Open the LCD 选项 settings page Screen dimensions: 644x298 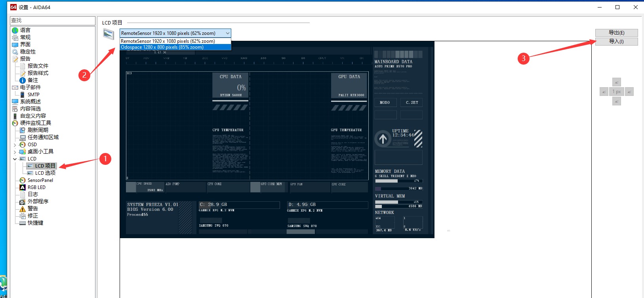click(45, 173)
